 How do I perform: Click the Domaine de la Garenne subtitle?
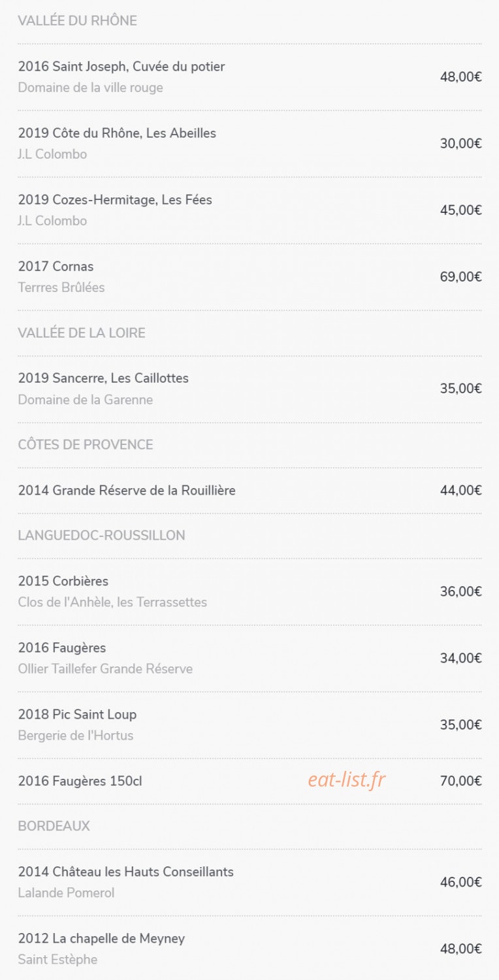86,400
